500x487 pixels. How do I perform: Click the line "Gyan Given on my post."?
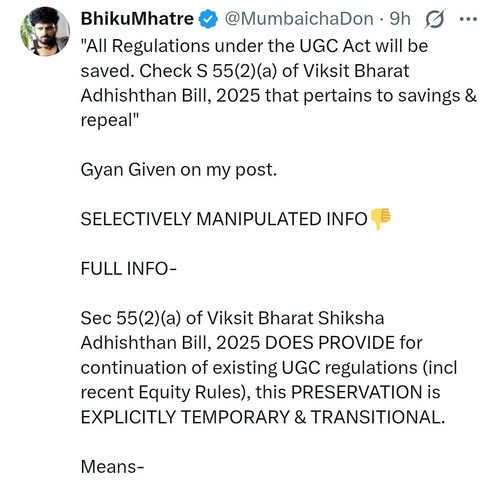(179, 170)
